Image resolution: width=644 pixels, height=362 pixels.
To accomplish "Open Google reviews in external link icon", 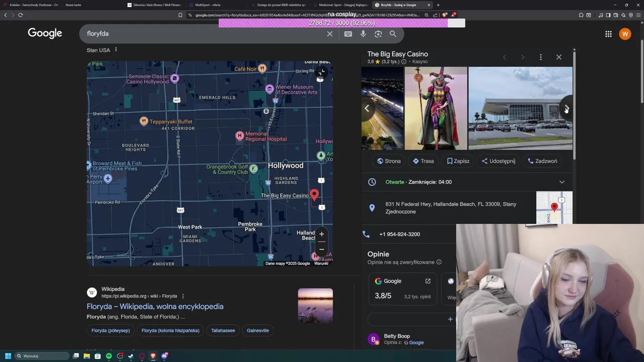I will coord(428,281).
